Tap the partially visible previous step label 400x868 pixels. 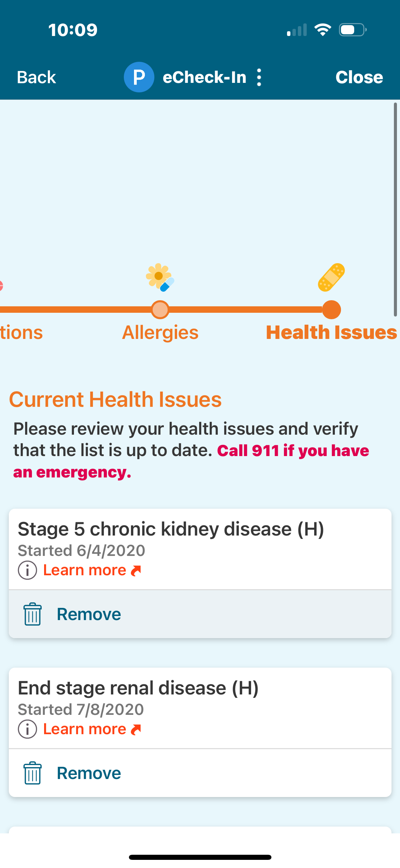pos(21,332)
